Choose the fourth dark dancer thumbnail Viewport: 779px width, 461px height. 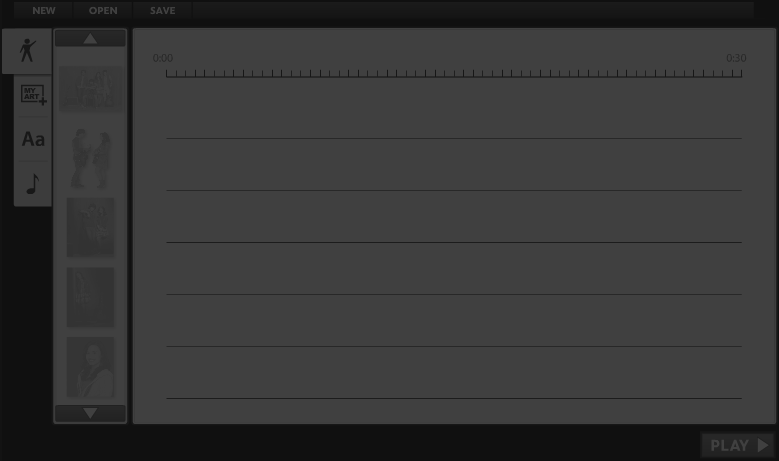90,297
